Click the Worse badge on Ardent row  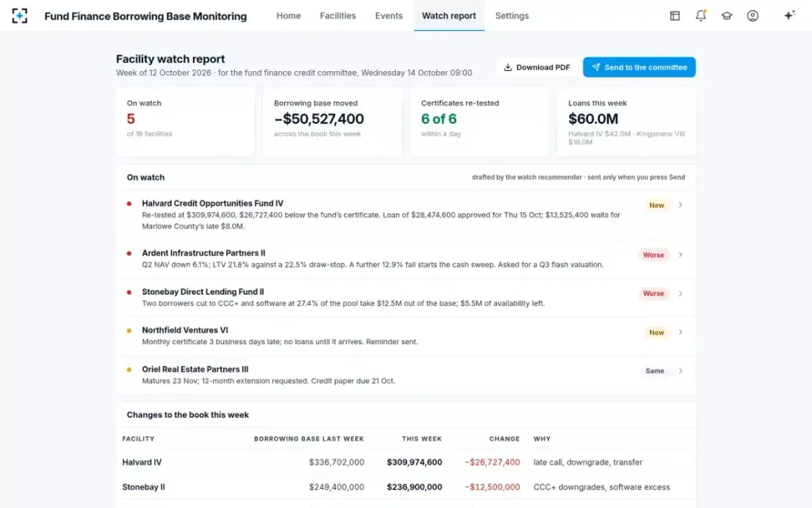(x=653, y=255)
